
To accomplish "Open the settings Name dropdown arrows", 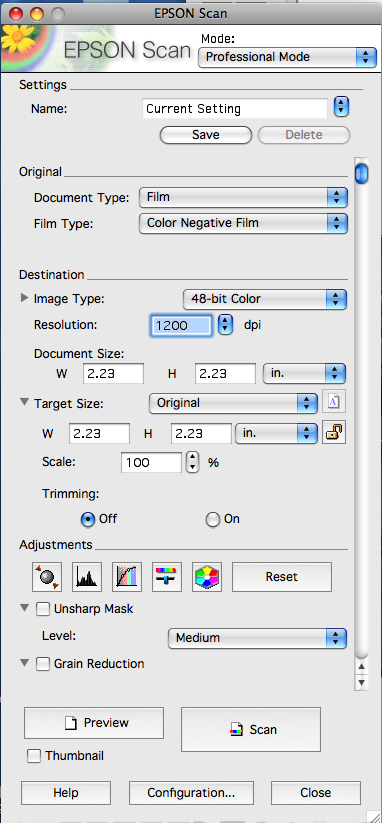I will coord(342,107).
